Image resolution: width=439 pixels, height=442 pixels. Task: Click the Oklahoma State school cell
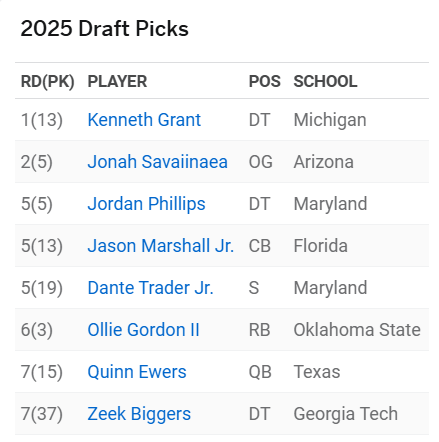tap(357, 330)
